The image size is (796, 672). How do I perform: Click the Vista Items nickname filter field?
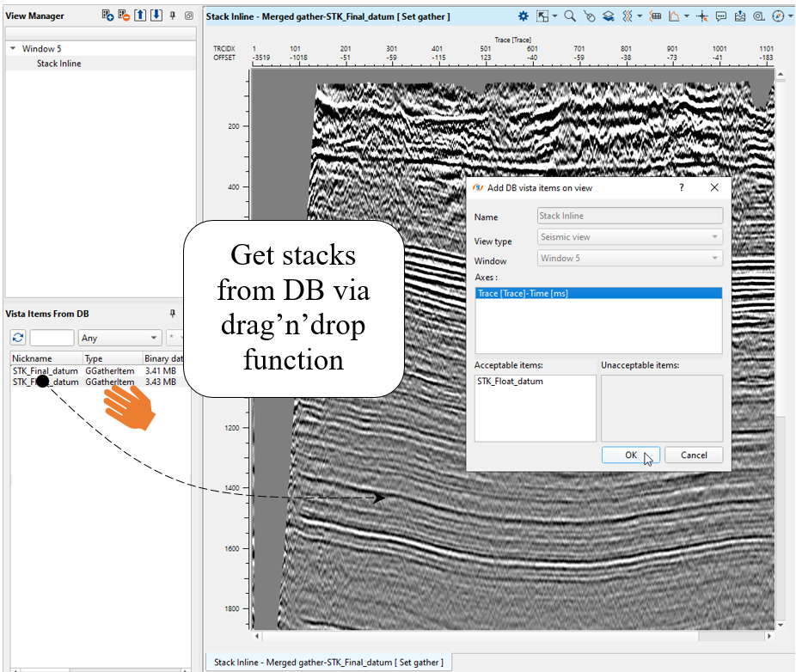coord(52,338)
